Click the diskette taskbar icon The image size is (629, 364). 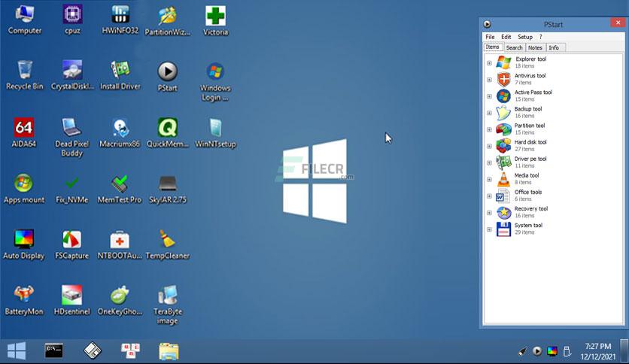pyautogui.click(x=93, y=350)
